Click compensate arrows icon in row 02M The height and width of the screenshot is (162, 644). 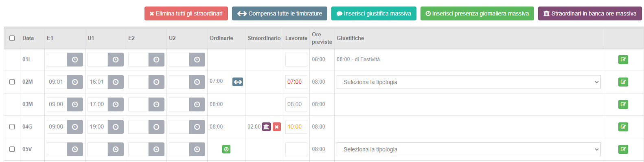238,82
